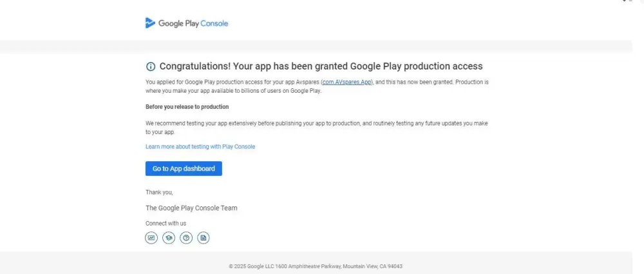Click the Google Play Console logo icon
The height and width of the screenshot is (274, 644).
point(150,23)
